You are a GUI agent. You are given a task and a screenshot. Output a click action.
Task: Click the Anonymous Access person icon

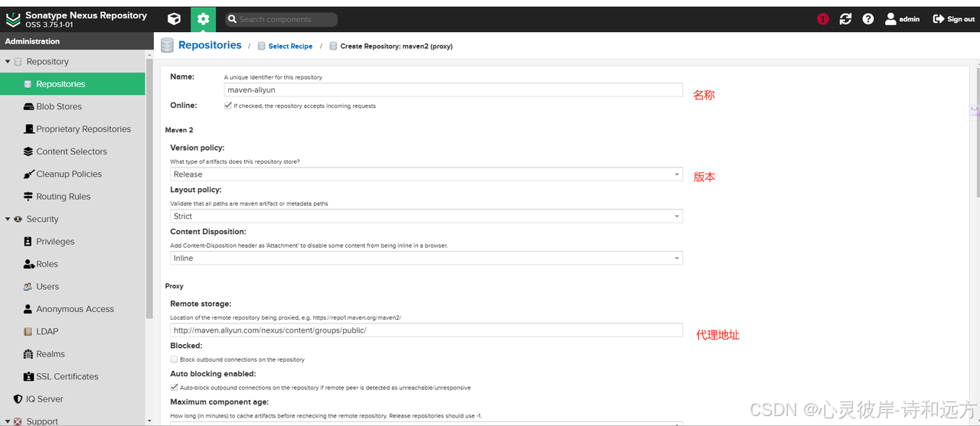pyautogui.click(x=28, y=309)
